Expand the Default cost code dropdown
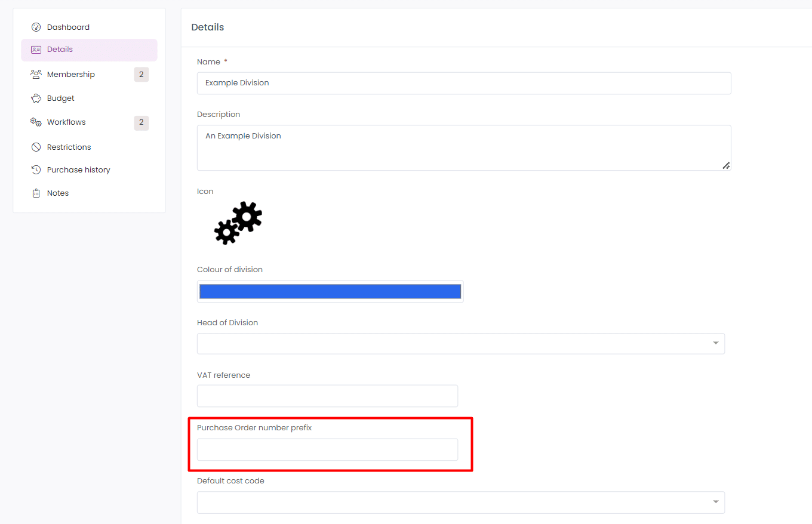The height and width of the screenshot is (524, 812). [461, 503]
